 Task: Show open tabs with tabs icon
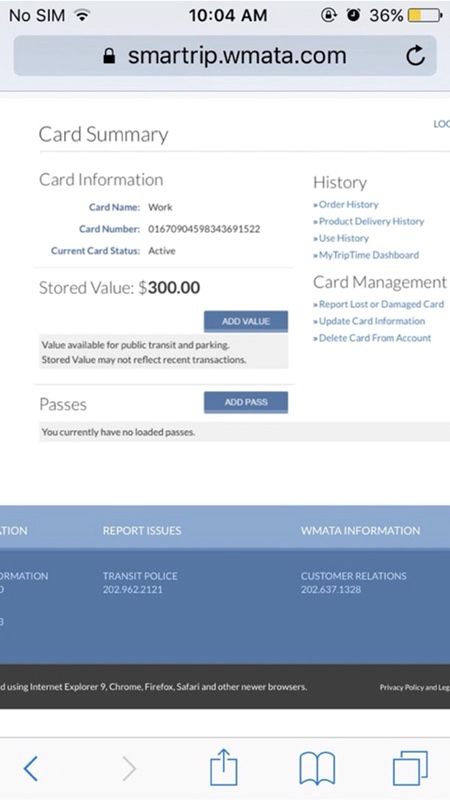pyautogui.click(x=410, y=768)
